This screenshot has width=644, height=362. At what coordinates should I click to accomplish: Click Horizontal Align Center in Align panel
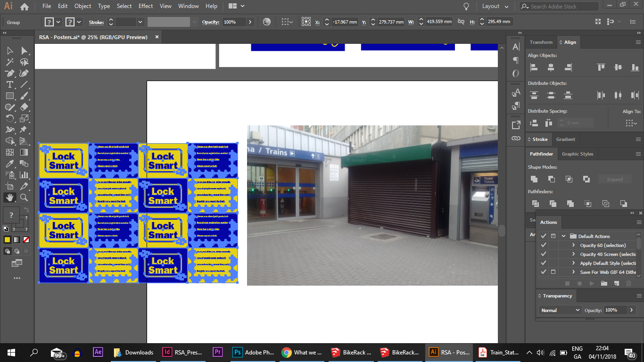pos(551,67)
